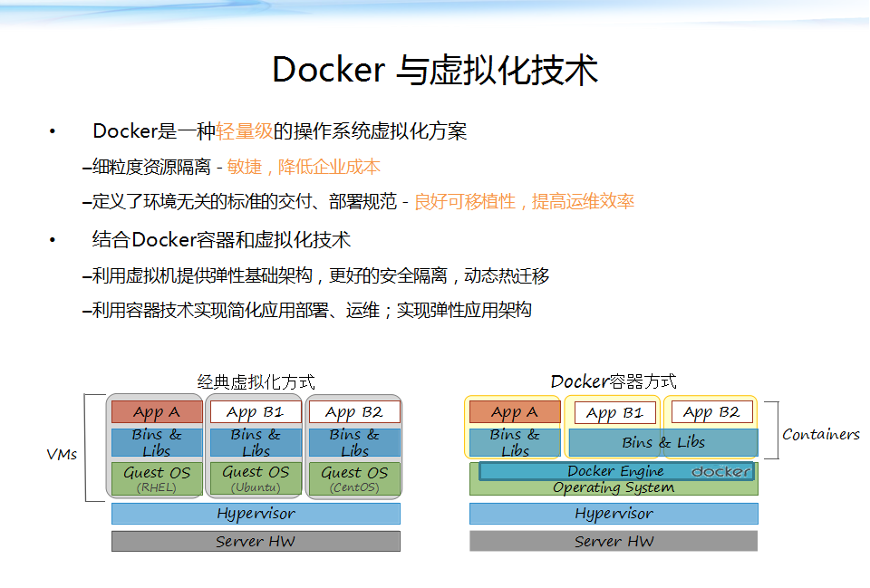Click Server HW bar in Docker container diagram

[x=614, y=542]
